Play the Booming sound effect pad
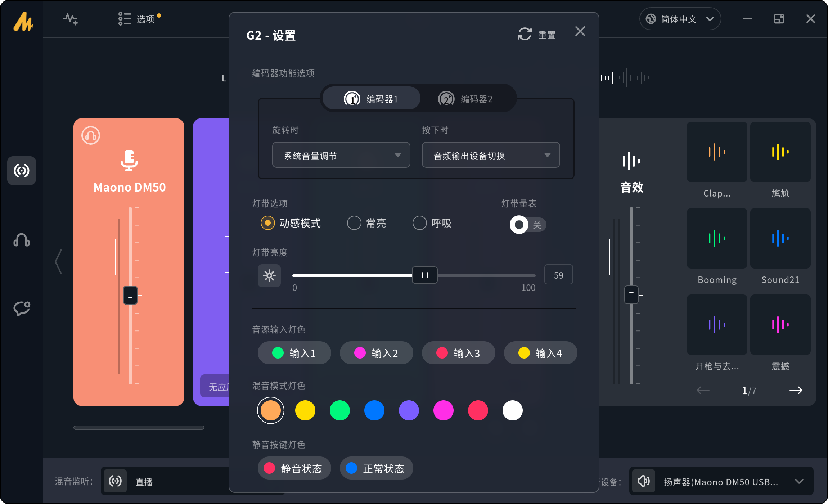Screen dimensions: 828x504 pyautogui.click(x=717, y=238)
